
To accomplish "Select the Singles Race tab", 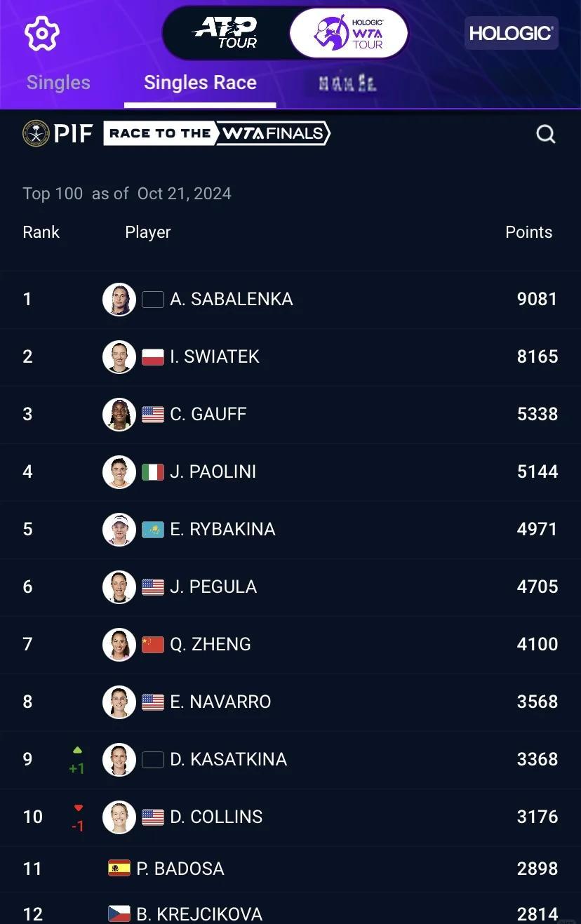I will coord(200,83).
